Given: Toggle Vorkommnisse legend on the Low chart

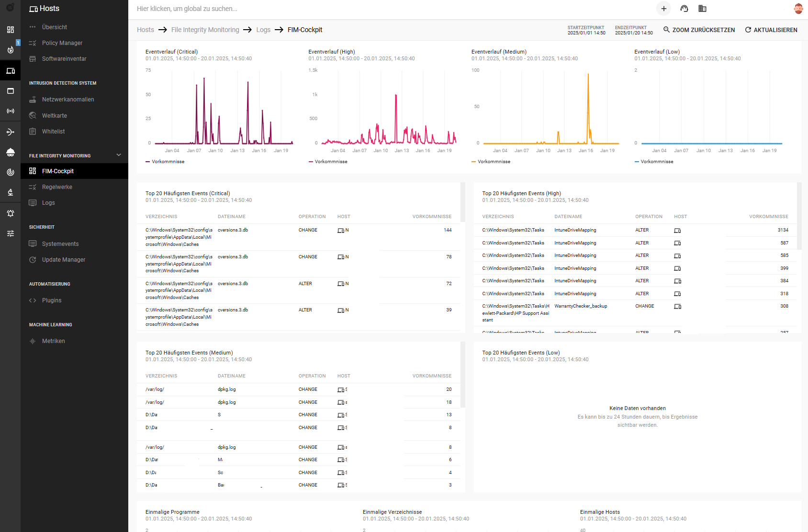Looking at the screenshot, I should [655, 161].
